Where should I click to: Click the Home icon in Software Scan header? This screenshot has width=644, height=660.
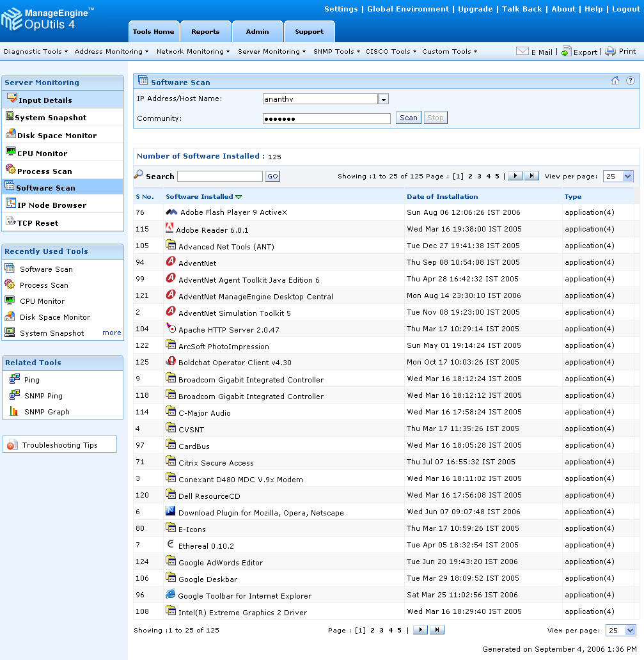pyautogui.click(x=615, y=81)
